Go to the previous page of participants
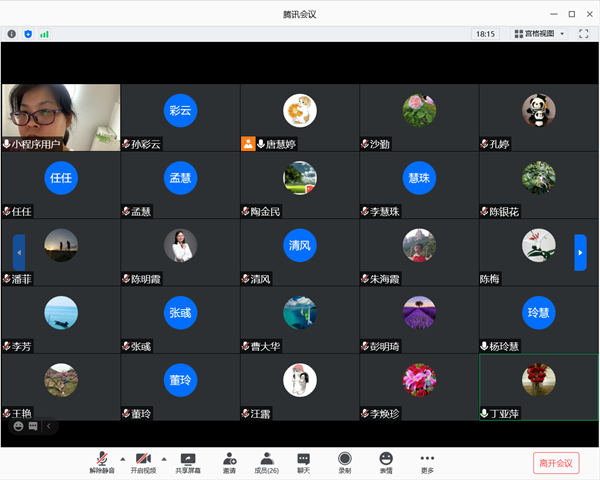600x480 pixels. [x=19, y=252]
